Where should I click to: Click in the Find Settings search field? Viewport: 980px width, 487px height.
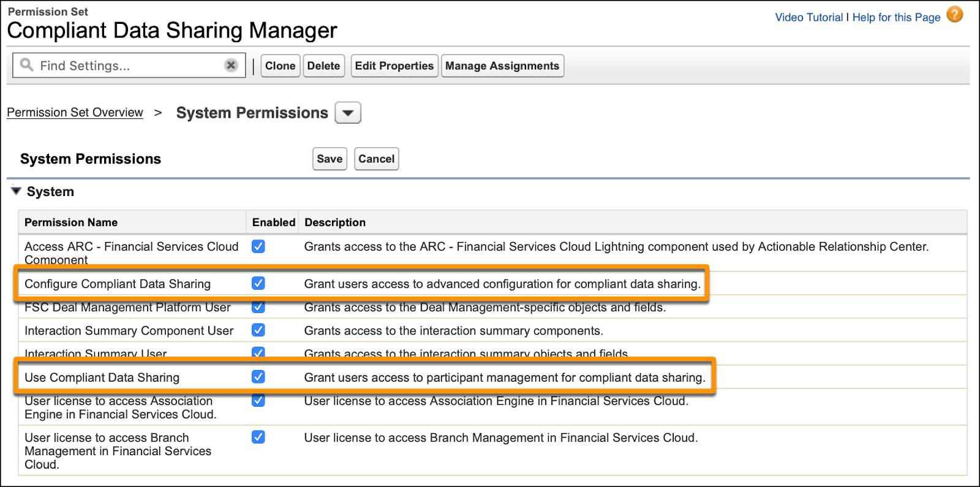click(129, 66)
